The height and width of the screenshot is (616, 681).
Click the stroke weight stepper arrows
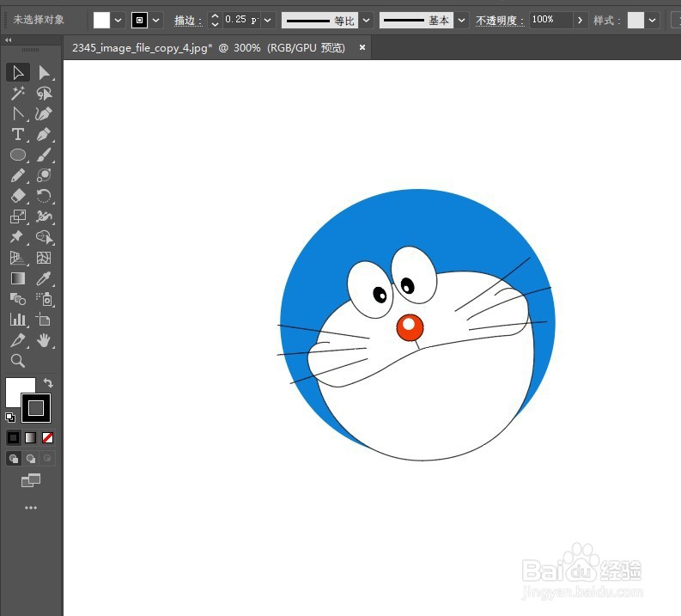(x=215, y=20)
